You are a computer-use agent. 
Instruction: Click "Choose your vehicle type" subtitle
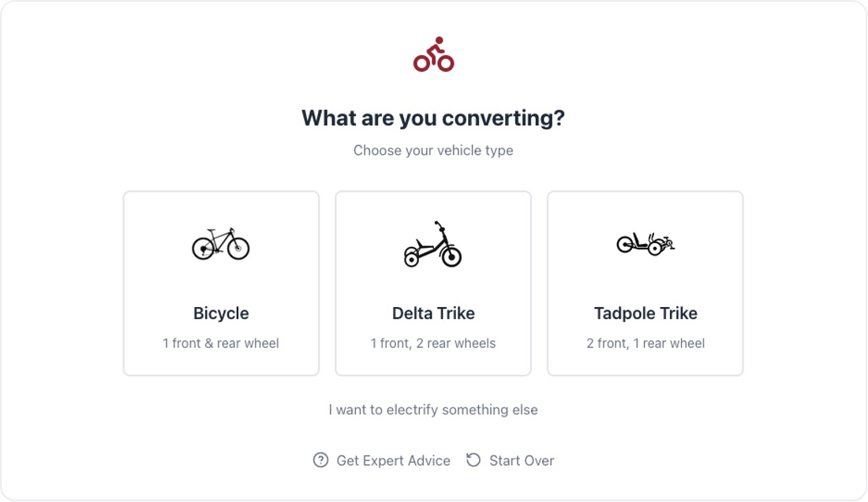(x=433, y=151)
